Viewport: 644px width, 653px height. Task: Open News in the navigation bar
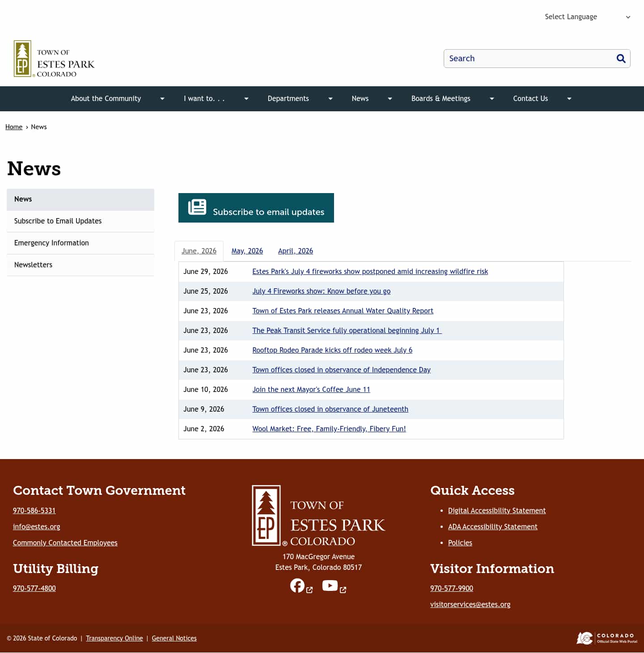360,99
